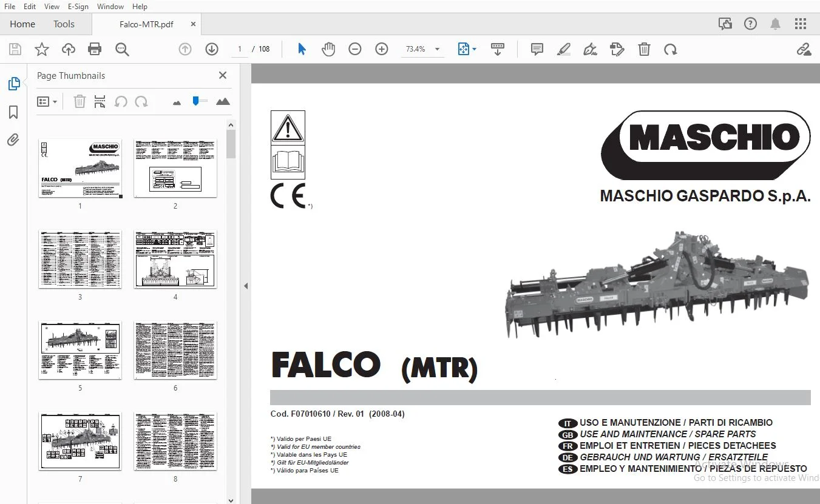
Task: Open the Sign document pen tool
Action: [x=591, y=49]
